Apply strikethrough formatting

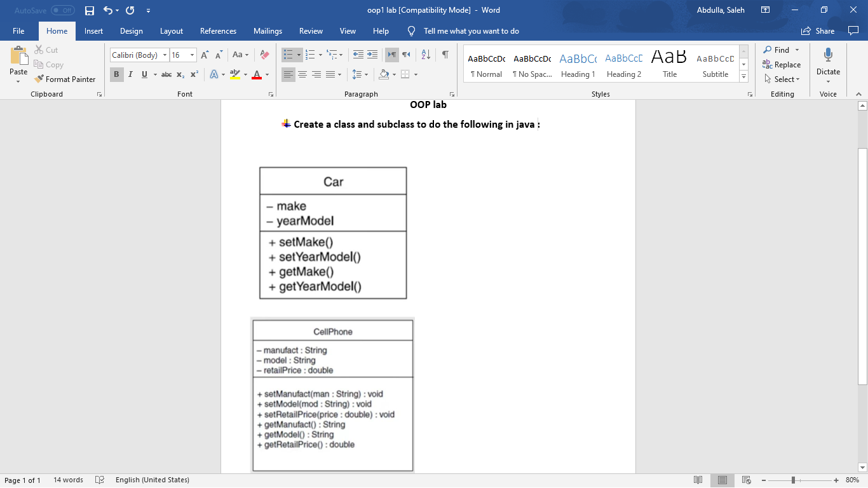coord(166,74)
